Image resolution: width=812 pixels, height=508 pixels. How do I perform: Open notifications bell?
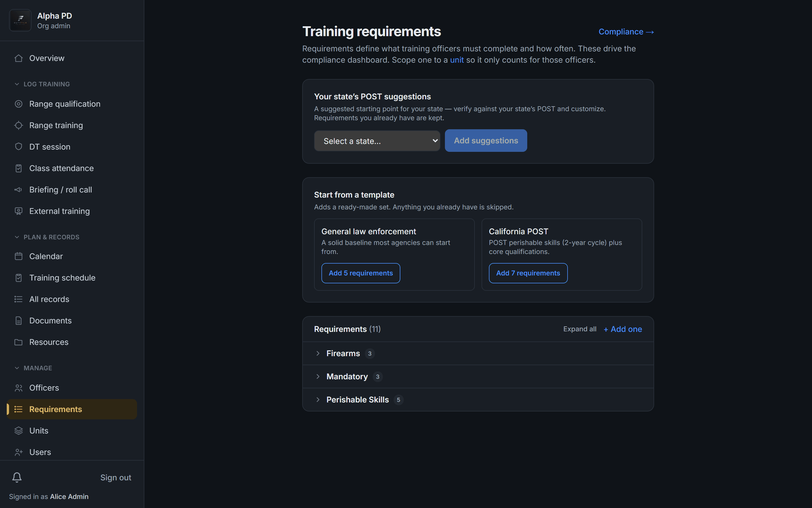pos(17,478)
